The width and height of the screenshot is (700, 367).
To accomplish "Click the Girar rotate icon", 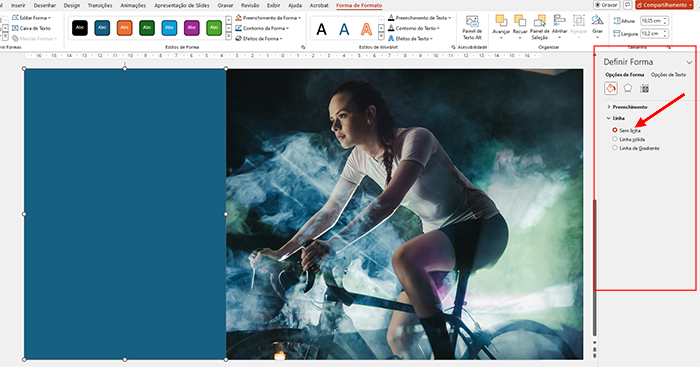I will pos(597,27).
